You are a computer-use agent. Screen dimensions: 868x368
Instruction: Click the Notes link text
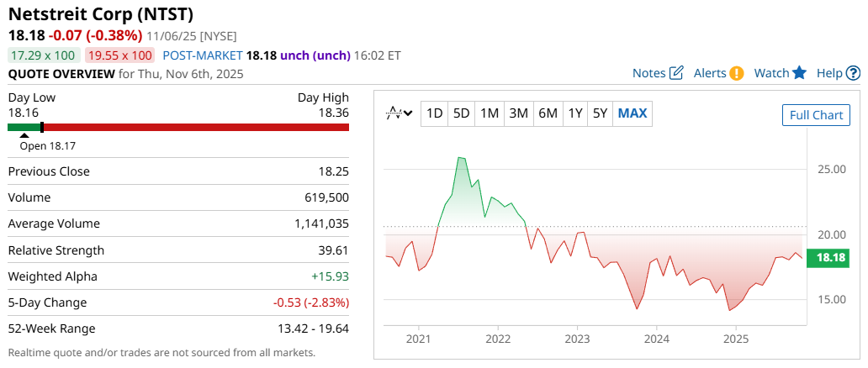pyautogui.click(x=648, y=73)
